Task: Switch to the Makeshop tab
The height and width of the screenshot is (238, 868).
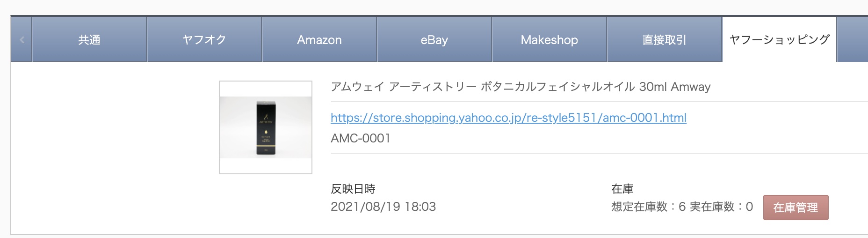Action: [x=549, y=40]
